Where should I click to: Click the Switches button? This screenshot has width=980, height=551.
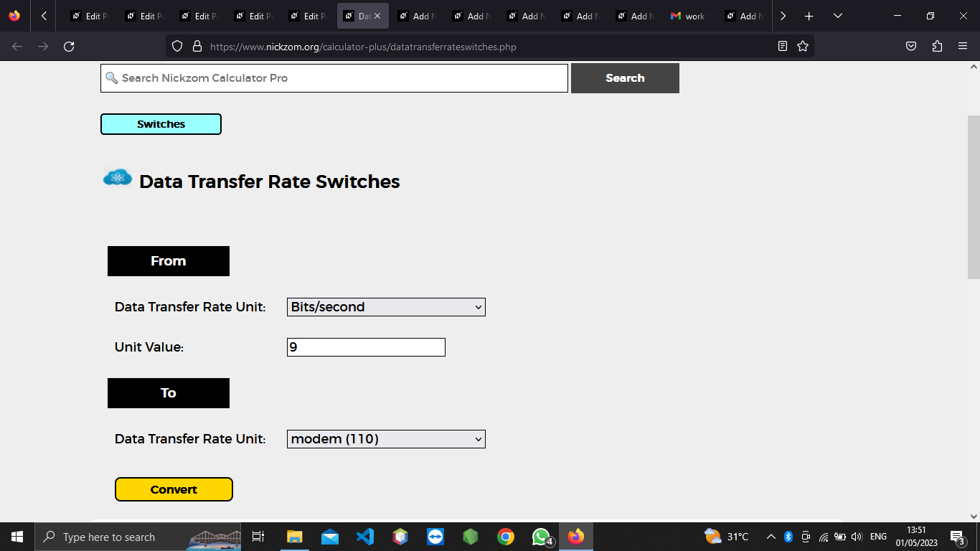point(161,124)
